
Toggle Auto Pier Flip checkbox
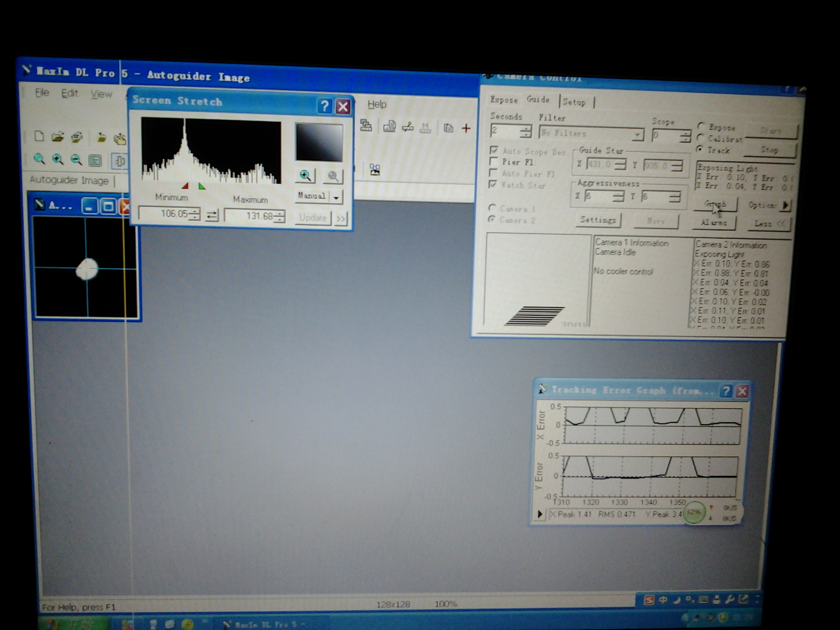(494, 173)
